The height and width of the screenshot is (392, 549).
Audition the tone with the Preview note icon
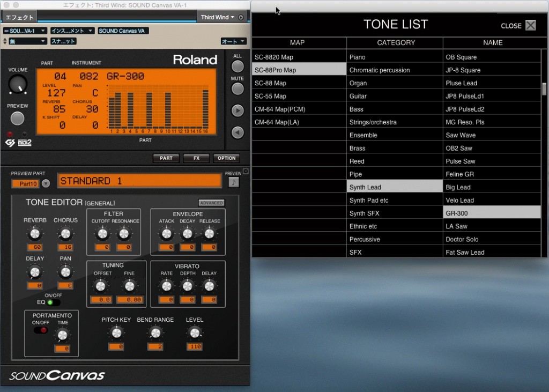point(234,182)
